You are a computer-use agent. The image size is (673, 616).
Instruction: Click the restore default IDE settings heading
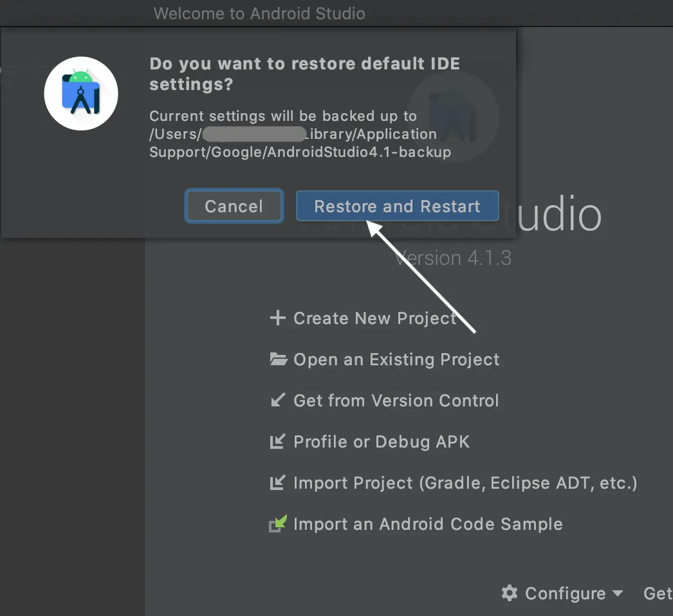[304, 74]
